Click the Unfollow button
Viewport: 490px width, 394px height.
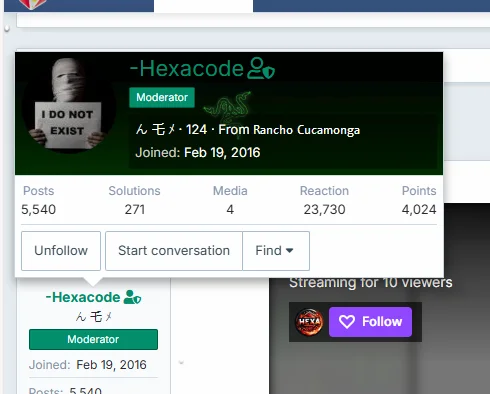(61, 251)
